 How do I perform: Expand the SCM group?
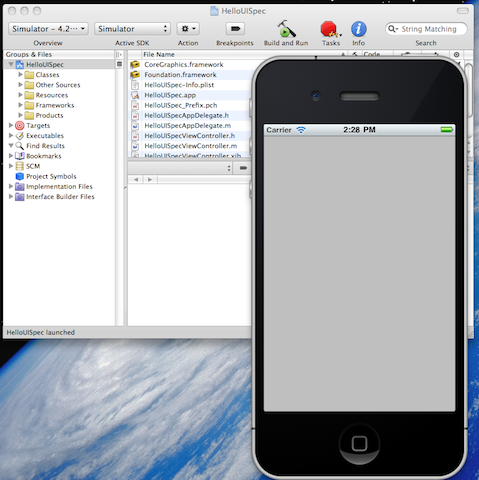(x=11, y=166)
